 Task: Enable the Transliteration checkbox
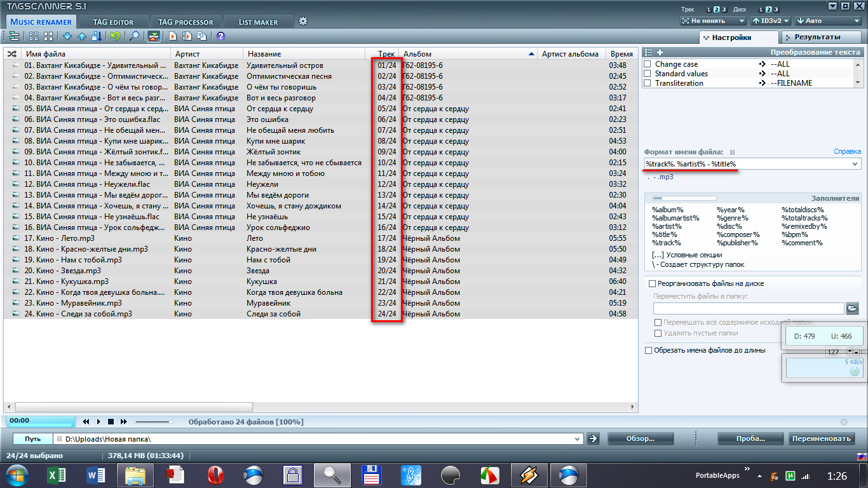(x=648, y=83)
